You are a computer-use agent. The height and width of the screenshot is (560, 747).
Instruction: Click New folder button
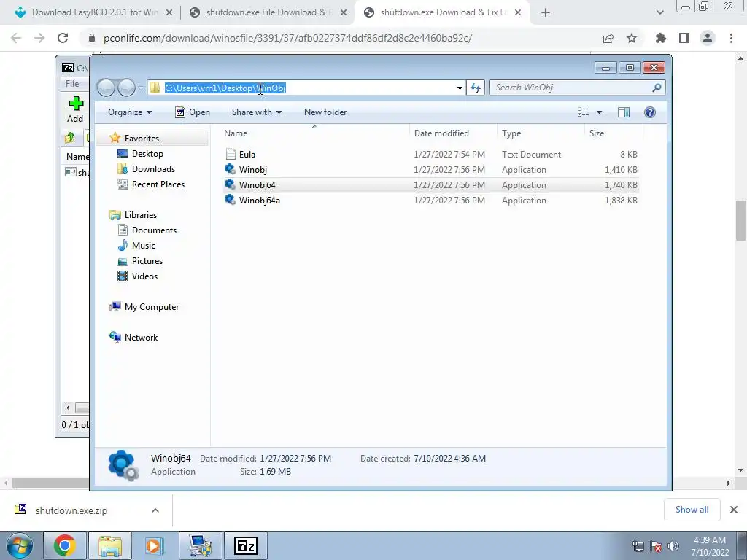[x=325, y=112]
